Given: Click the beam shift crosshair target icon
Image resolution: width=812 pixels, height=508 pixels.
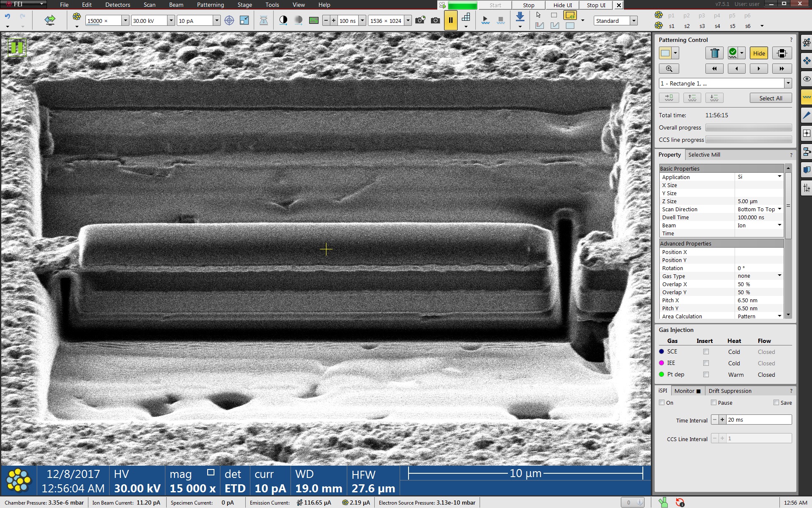Looking at the screenshot, I should pyautogui.click(x=229, y=20).
